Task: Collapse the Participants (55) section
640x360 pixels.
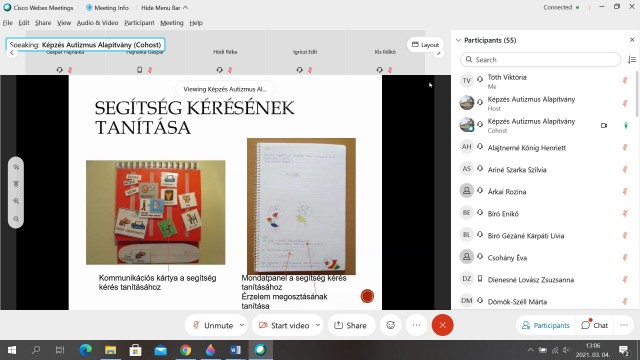Action: point(458,40)
